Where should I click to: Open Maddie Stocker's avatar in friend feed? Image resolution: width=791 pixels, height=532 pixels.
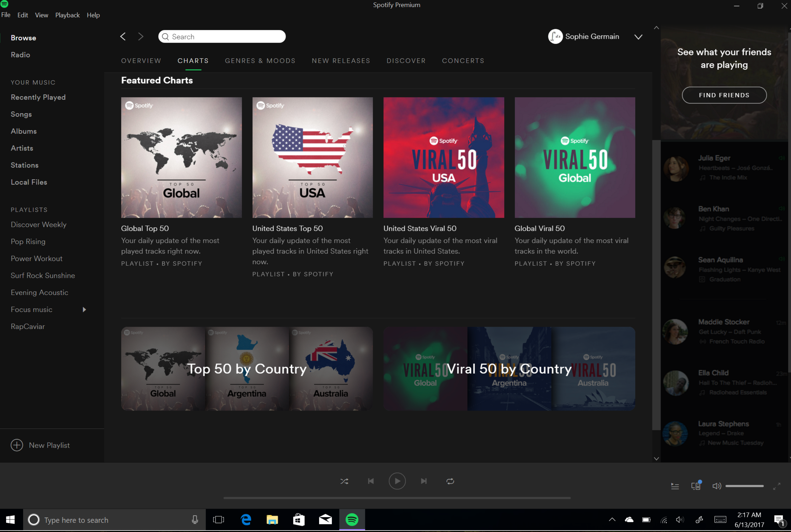675,331
